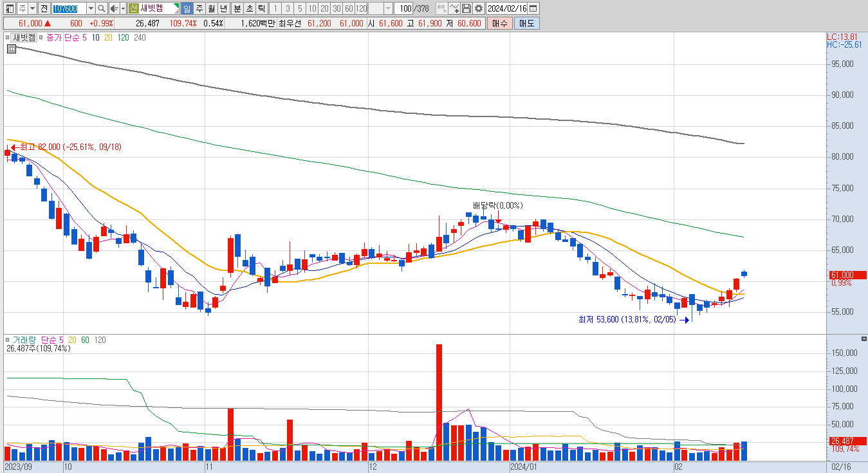Click the grid table icon under chart label

12,48
